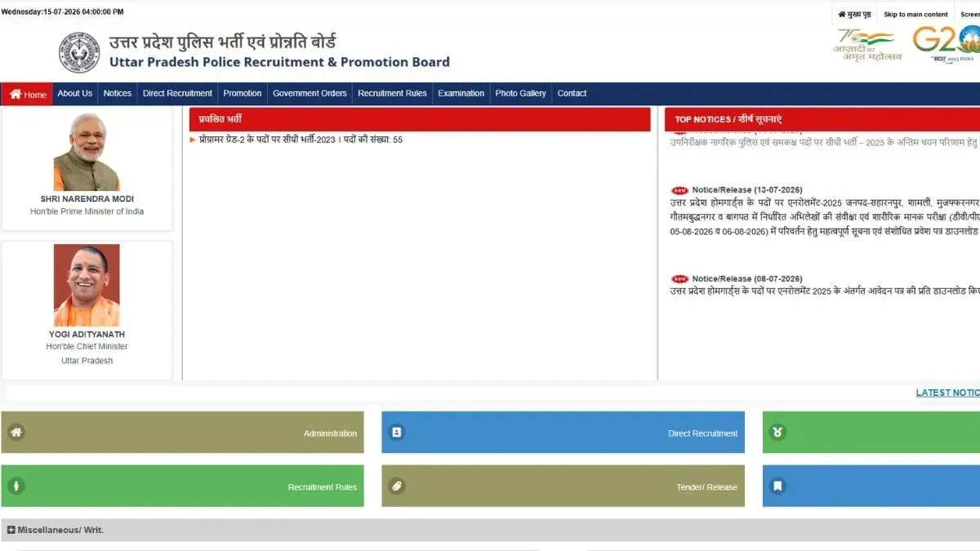Screen dimensions: 980x551
Task: Click the Hindi title उत्तर प्रदेश पुलिस भर्ती बोर्ड
Action: [222, 42]
